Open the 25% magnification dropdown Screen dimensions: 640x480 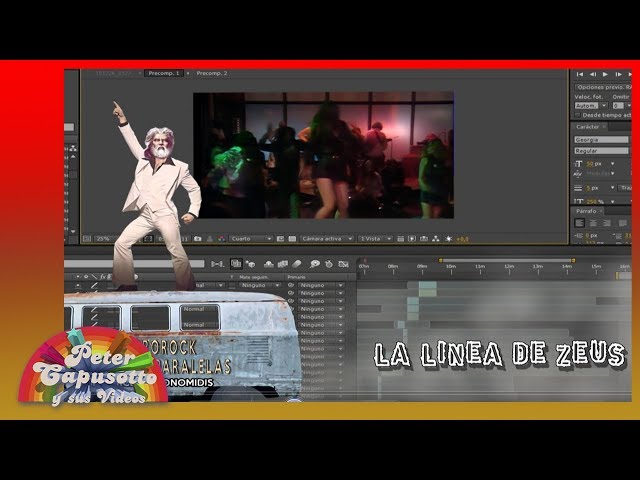click(x=105, y=239)
